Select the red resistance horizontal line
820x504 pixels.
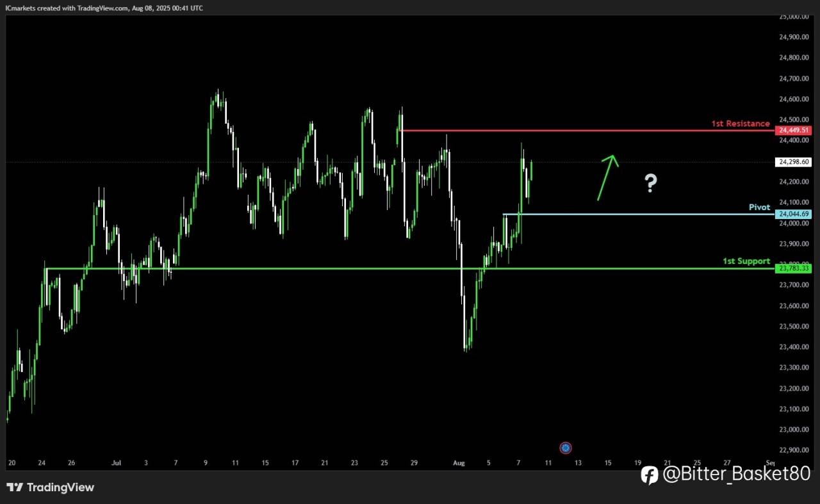coord(586,131)
